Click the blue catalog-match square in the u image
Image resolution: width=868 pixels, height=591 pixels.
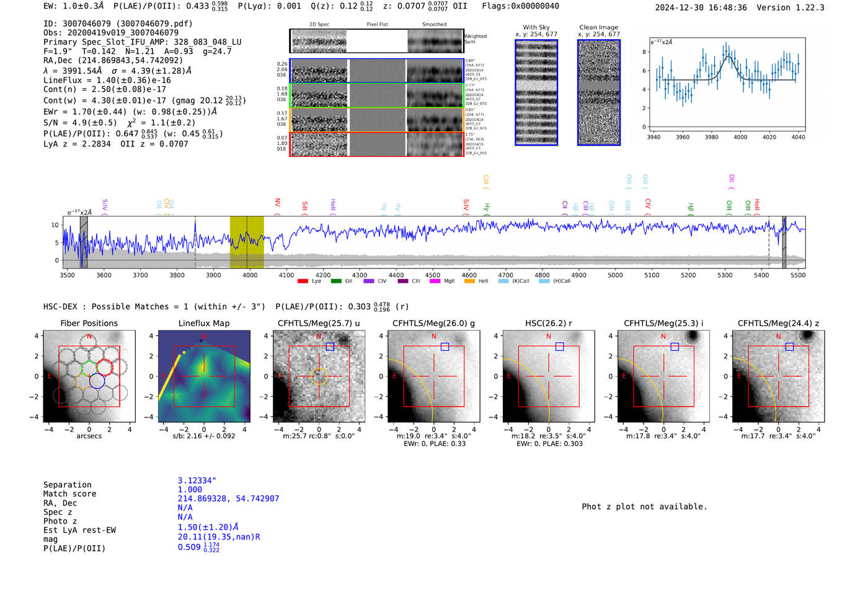click(x=330, y=347)
